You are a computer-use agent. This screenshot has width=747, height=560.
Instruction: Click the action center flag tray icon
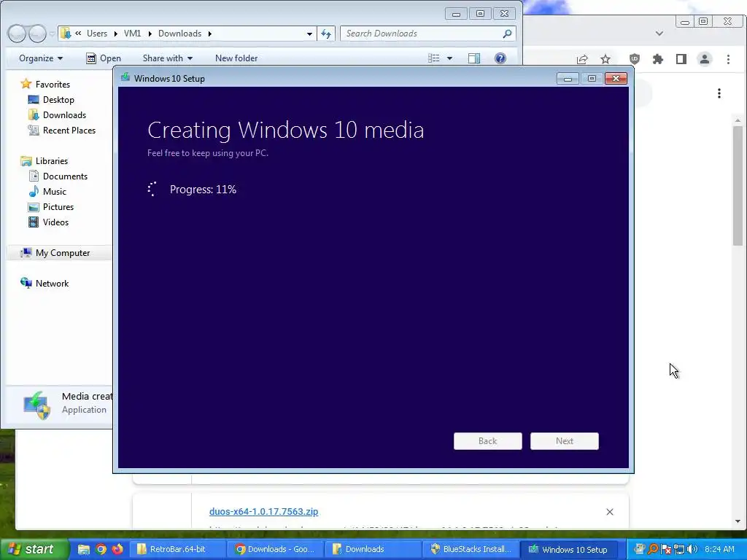point(666,549)
